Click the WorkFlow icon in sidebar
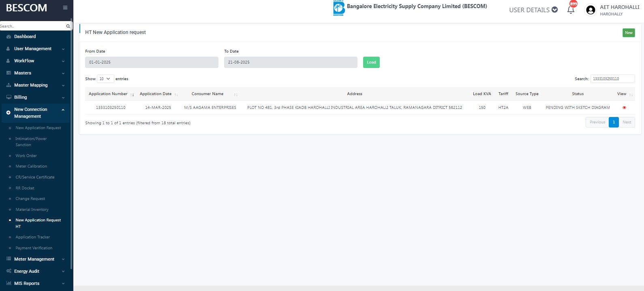This screenshot has width=644, height=291. (9, 61)
